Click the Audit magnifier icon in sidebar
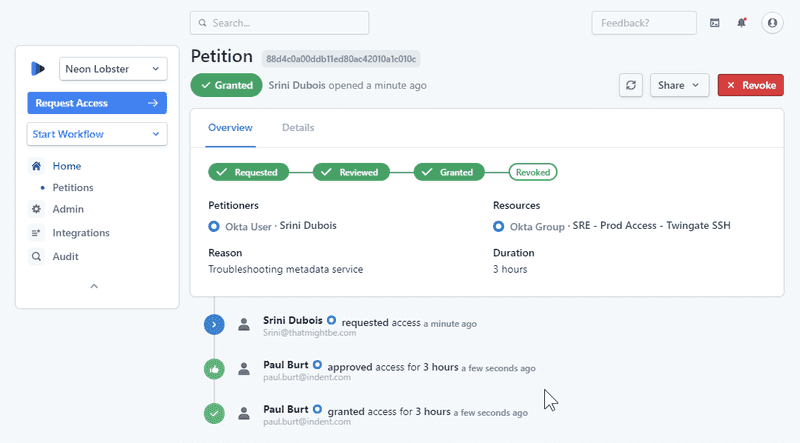This screenshot has width=800, height=443. click(x=37, y=256)
